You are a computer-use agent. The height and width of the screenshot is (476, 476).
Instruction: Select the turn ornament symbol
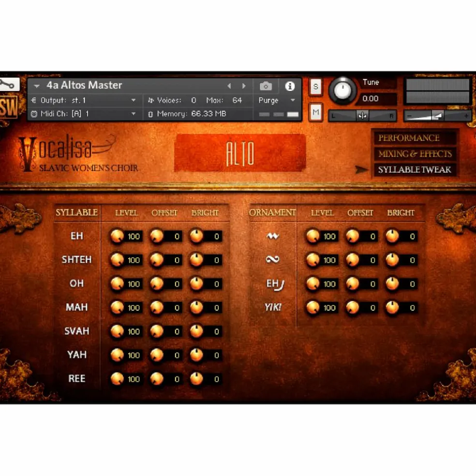(273, 259)
